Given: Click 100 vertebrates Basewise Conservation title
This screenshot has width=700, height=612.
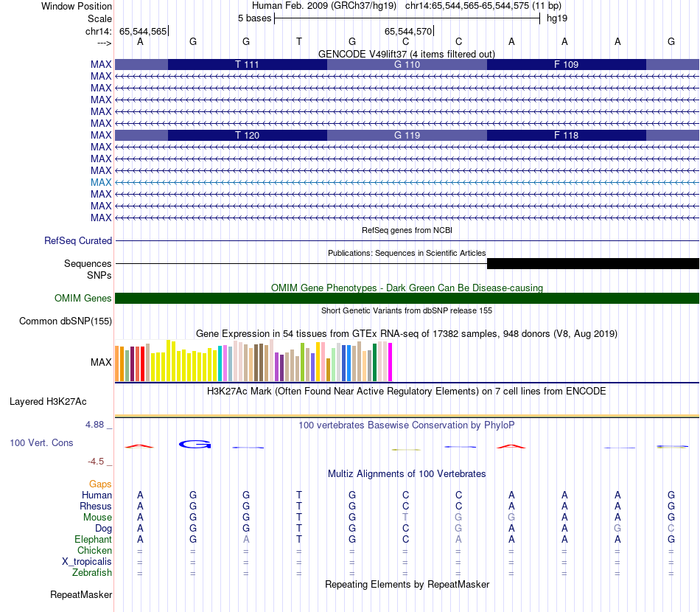Looking at the screenshot, I should pos(407,425).
